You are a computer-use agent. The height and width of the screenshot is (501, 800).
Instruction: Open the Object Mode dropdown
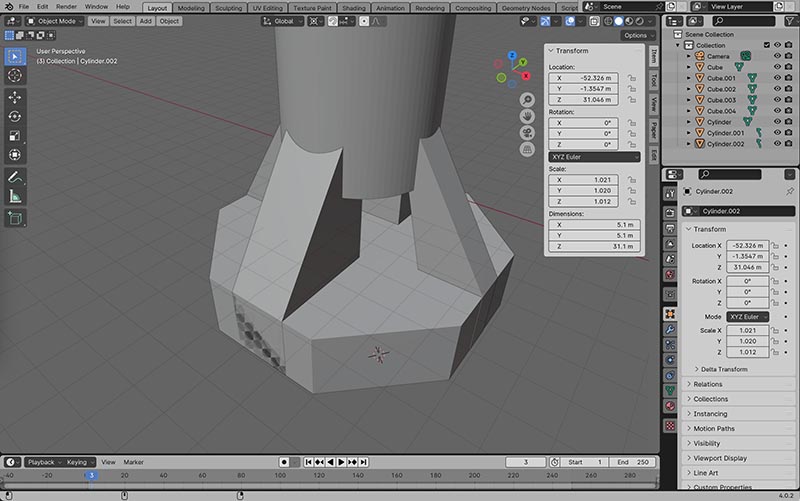[x=53, y=20]
